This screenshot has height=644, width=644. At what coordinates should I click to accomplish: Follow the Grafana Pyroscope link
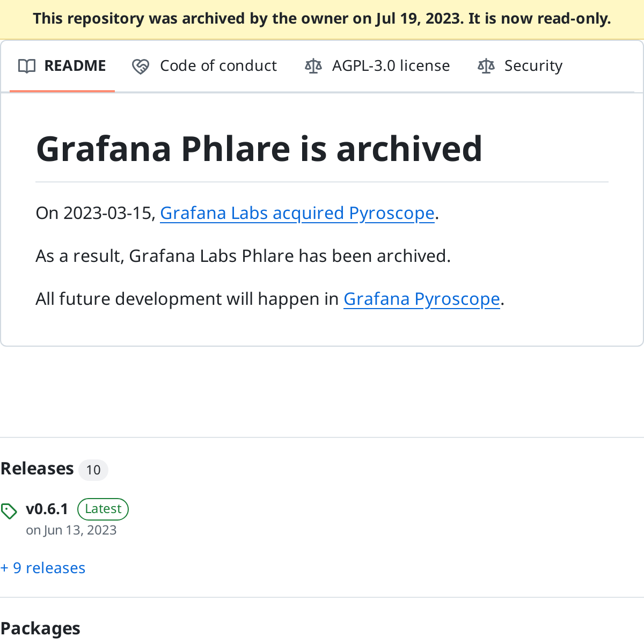(421, 299)
